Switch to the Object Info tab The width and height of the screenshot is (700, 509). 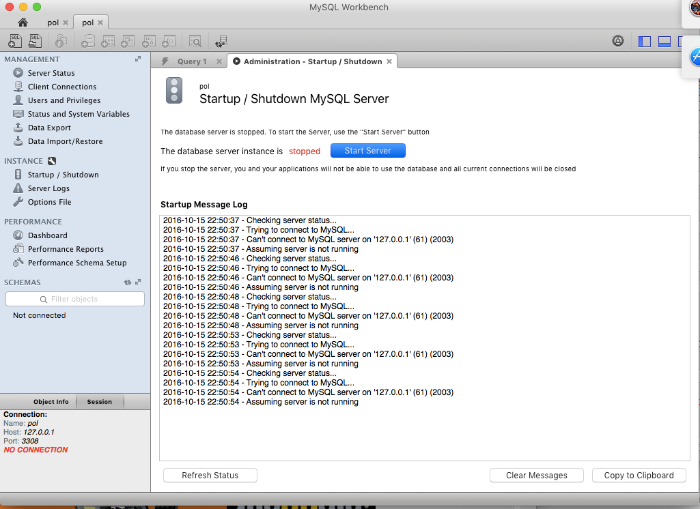[51, 402]
